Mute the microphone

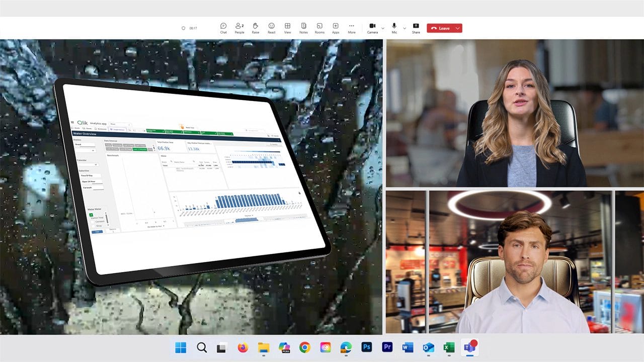[394, 26]
